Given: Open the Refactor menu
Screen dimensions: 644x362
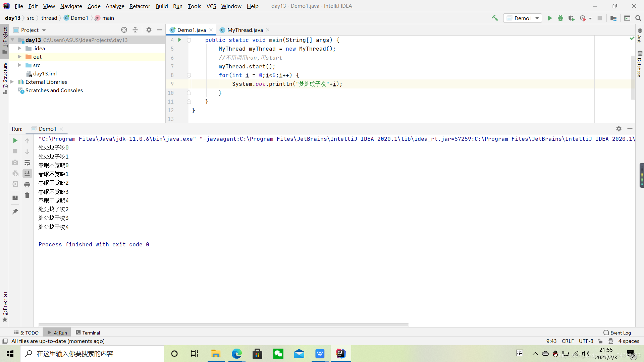Looking at the screenshot, I should point(140,6).
